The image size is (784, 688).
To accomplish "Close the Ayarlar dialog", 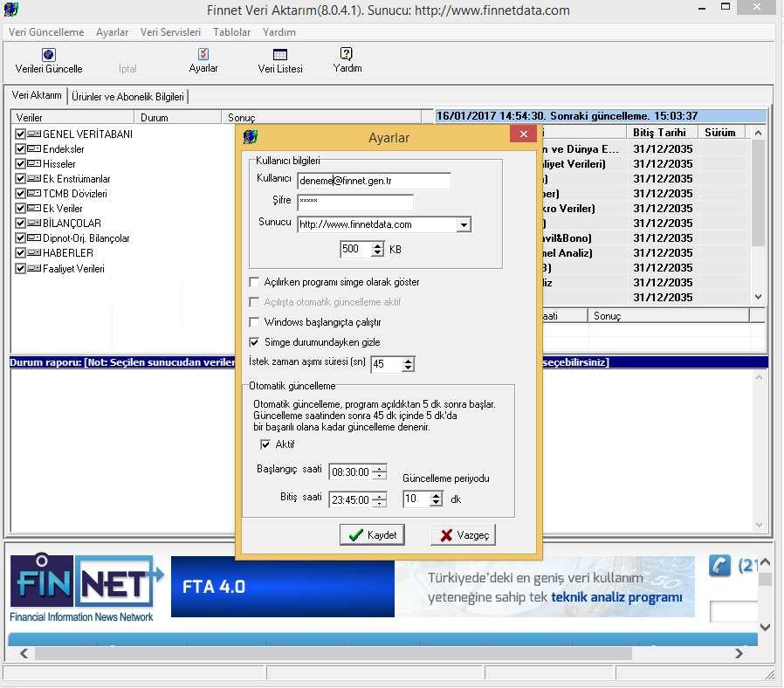I will [x=524, y=134].
